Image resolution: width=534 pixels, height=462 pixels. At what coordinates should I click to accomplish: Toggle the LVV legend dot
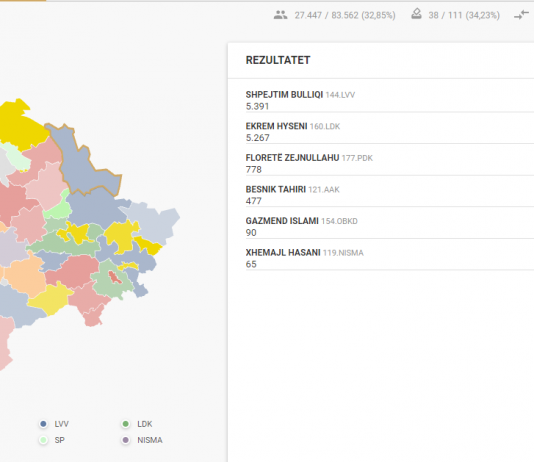(43, 424)
